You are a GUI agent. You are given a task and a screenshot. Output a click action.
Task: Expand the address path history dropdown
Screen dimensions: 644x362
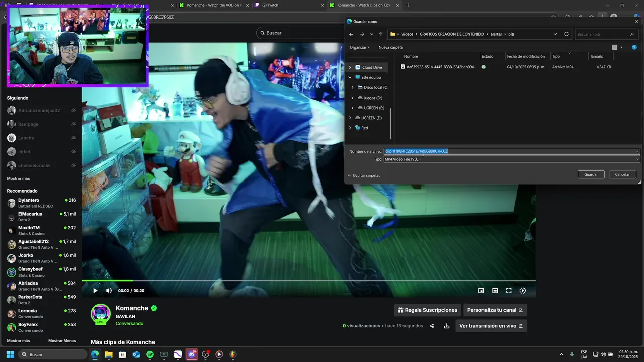point(555,34)
